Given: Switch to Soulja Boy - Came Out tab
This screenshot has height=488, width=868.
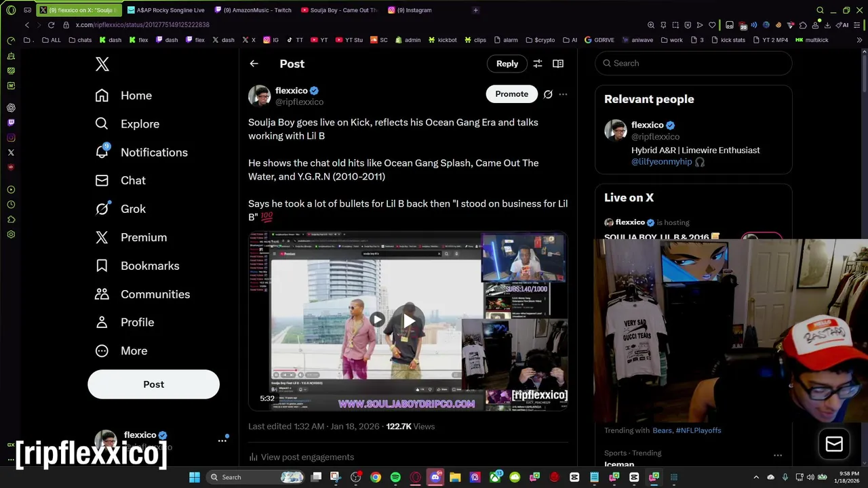Looking at the screenshot, I should point(338,10).
